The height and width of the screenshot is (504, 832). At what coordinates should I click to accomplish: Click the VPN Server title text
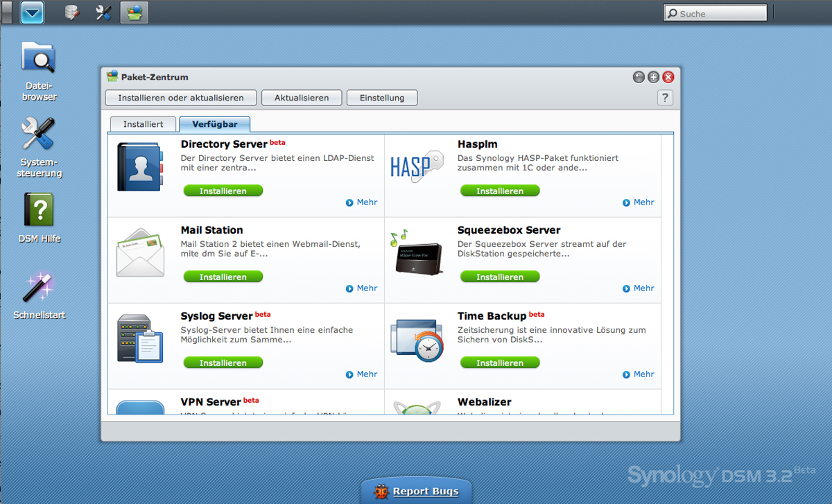[211, 402]
